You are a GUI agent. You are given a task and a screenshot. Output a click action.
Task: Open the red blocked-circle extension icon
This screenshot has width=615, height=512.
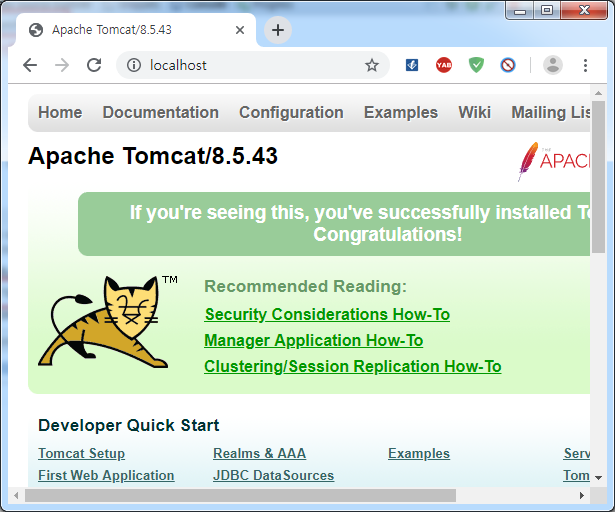click(508, 65)
